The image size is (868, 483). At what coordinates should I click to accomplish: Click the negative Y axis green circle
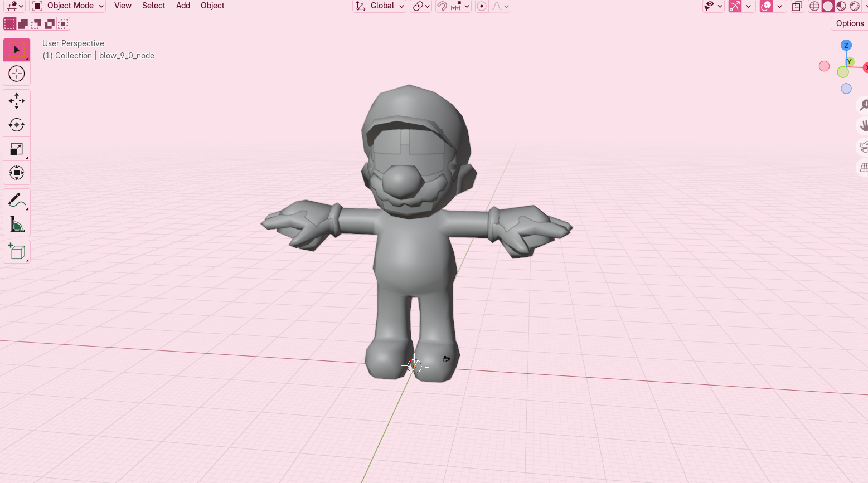[843, 72]
